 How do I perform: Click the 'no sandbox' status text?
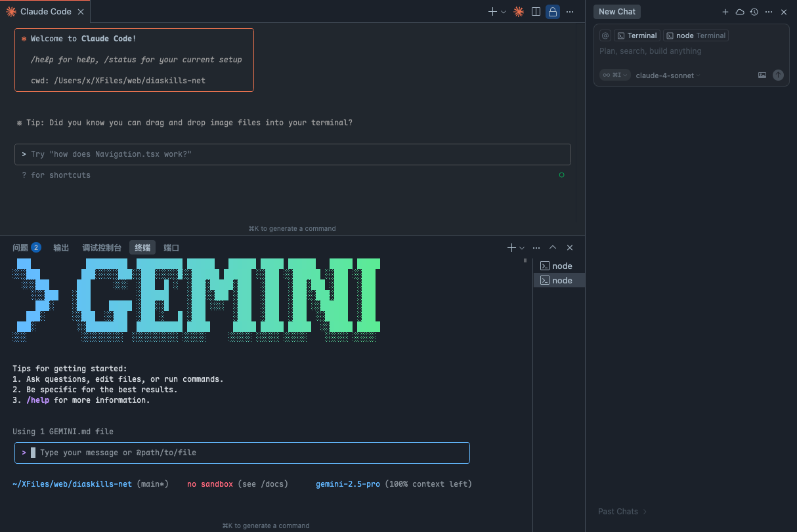coord(210,484)
